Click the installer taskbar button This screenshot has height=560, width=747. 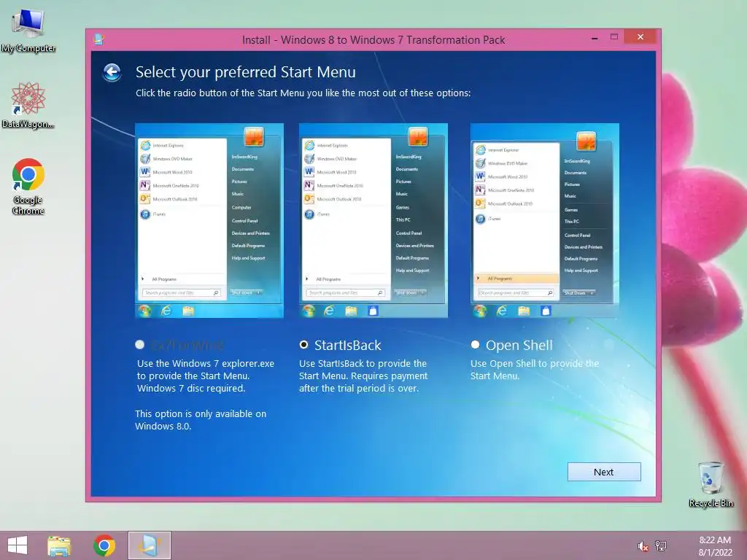click(x=149, y=545)
